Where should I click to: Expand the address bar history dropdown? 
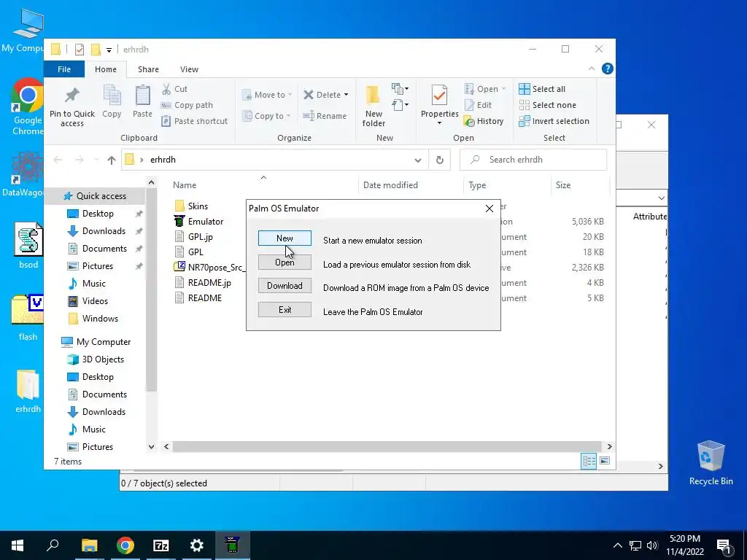point(418,160)
